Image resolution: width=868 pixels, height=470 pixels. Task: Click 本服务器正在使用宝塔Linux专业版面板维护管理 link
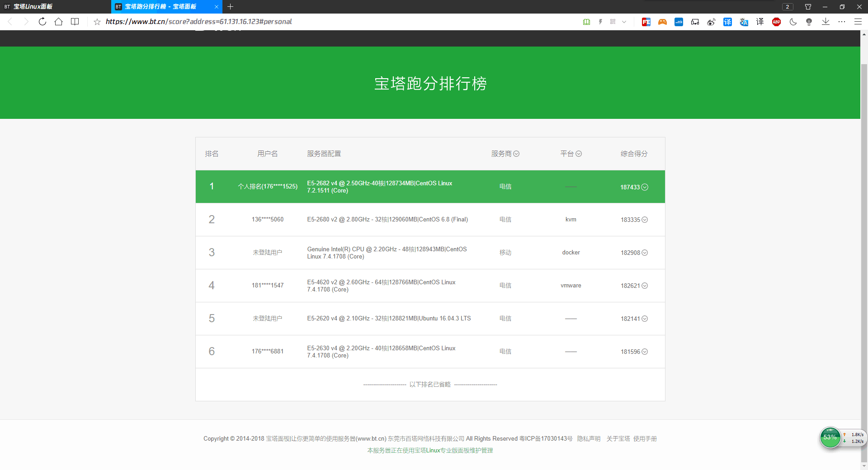click(x=430, y=450)
